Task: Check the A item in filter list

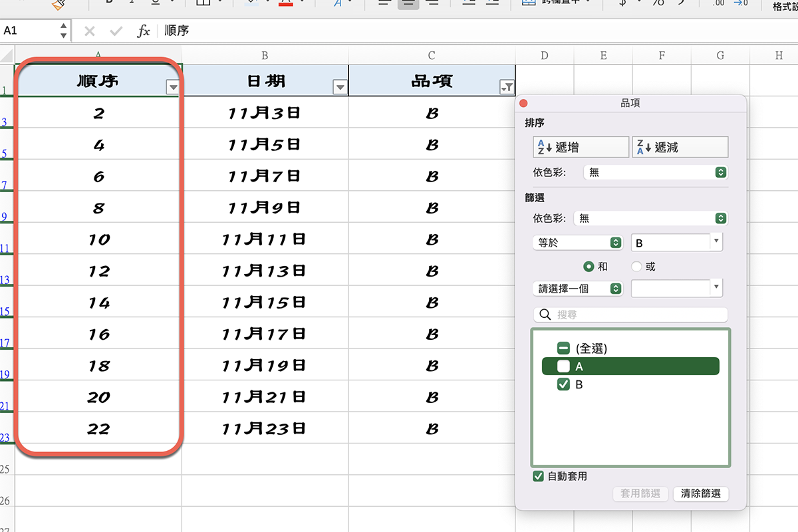Action: [564, 366]
